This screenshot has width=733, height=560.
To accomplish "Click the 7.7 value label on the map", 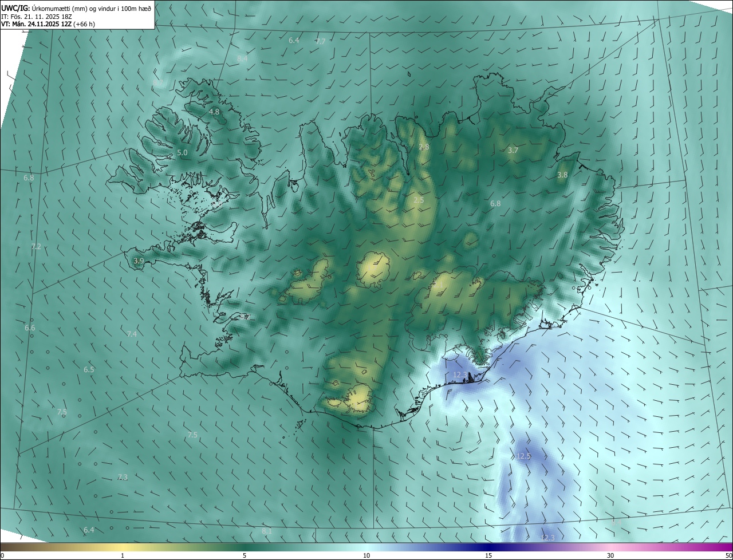I will (x=321, y=42).
